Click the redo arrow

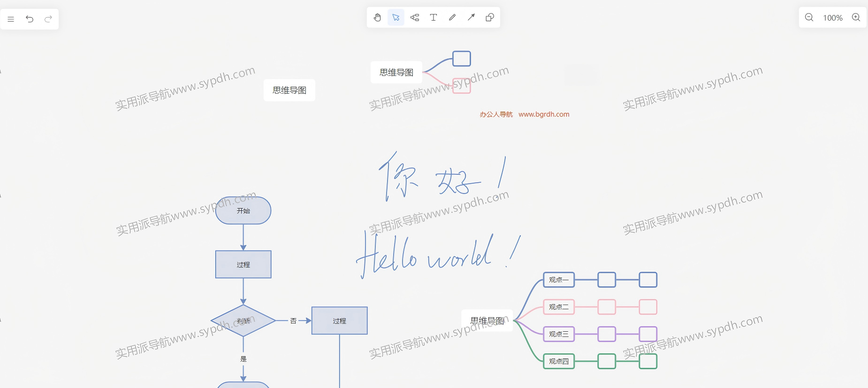(48, 19)
